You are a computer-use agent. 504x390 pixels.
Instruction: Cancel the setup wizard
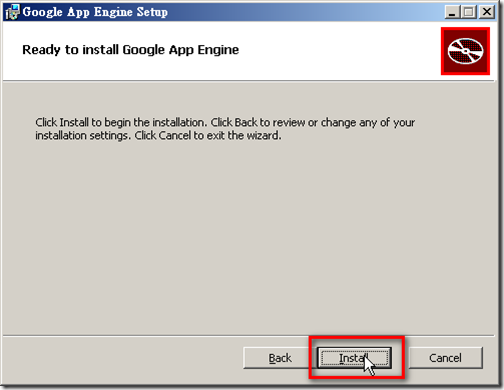[445, 358]
